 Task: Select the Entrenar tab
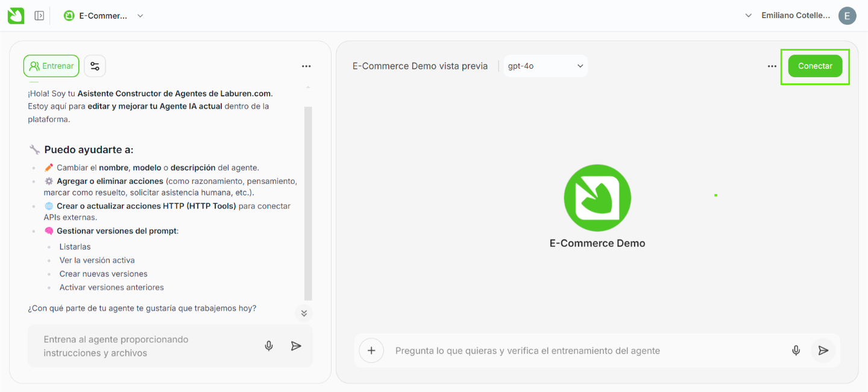click(51, 66)
